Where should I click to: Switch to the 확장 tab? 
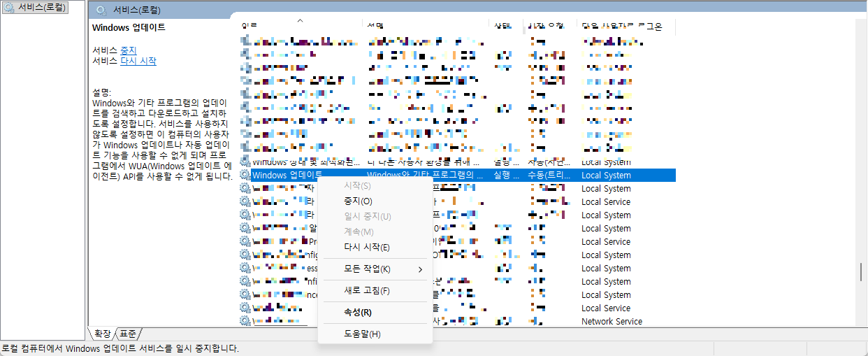tap(103, 334)
